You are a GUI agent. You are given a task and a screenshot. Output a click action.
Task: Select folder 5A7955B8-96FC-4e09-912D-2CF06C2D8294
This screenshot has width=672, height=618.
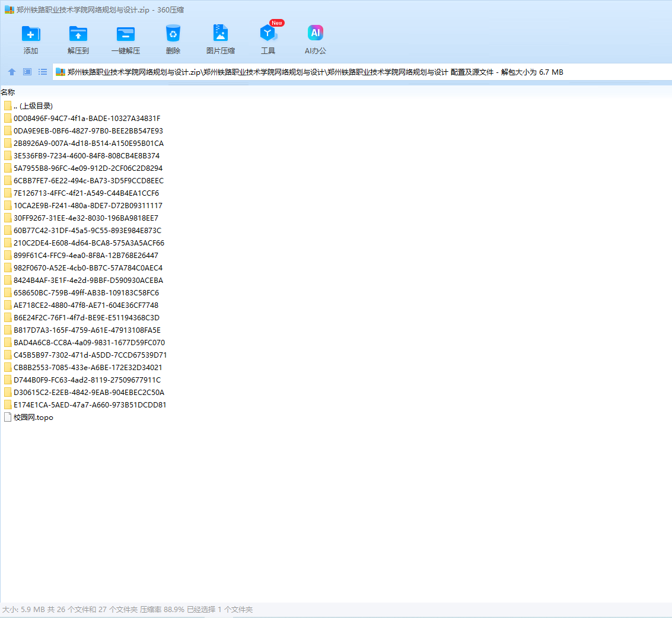click(84, 168)
